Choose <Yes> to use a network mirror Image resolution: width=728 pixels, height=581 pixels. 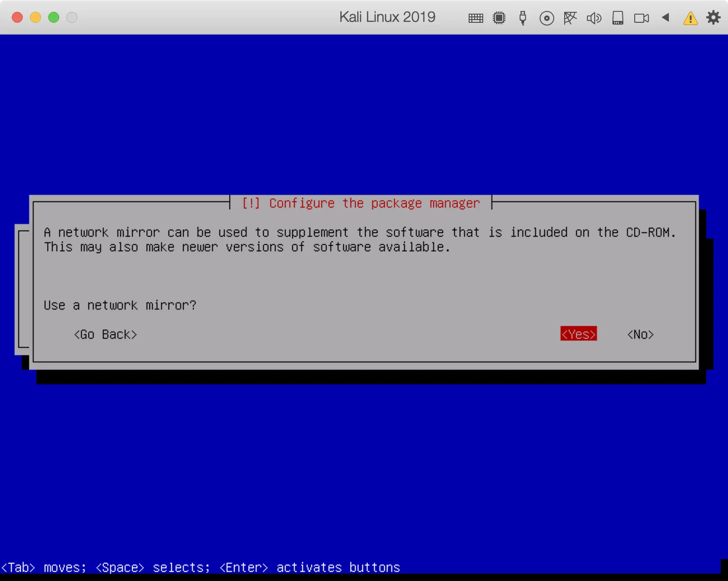[578, 334]
